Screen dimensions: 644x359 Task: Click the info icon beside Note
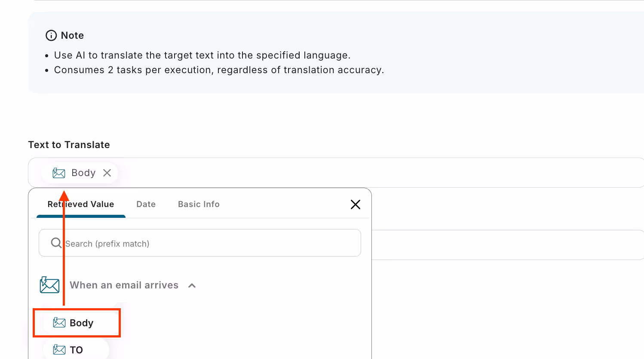click(51, 35)
